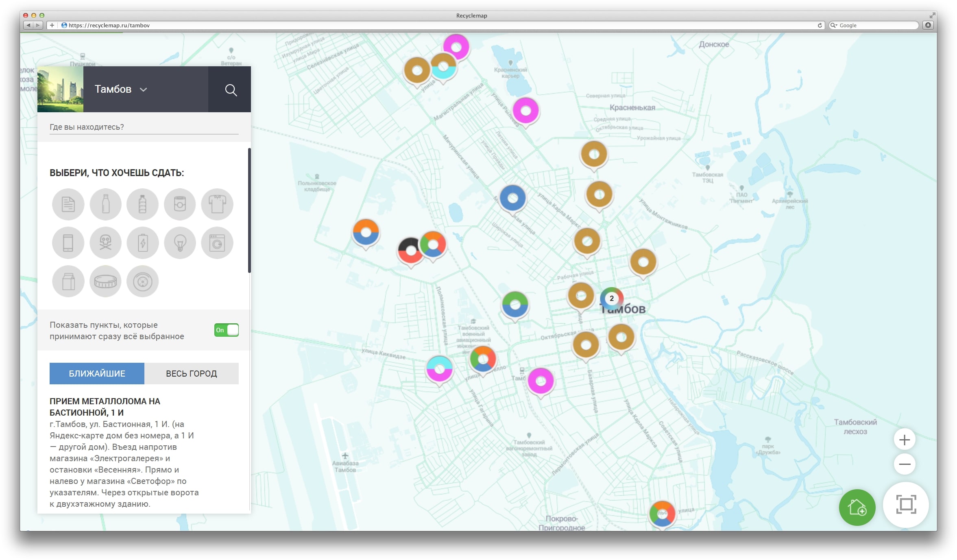Click the Донское map label
Viewport: 957px width, 560px height.
coord(714,44)
